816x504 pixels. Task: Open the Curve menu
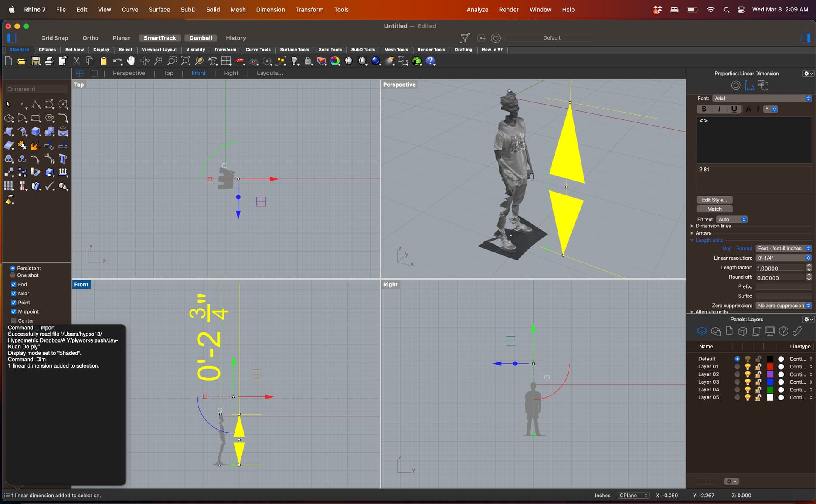click(x=130, y=9)
